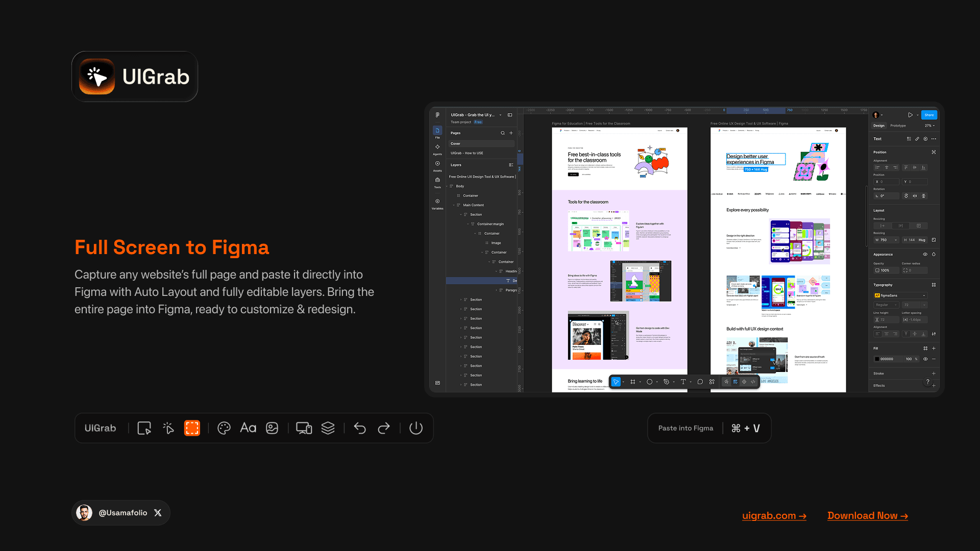Open Agents in the Figma sidebar
The image size is (980, 551).
point(437,149)
